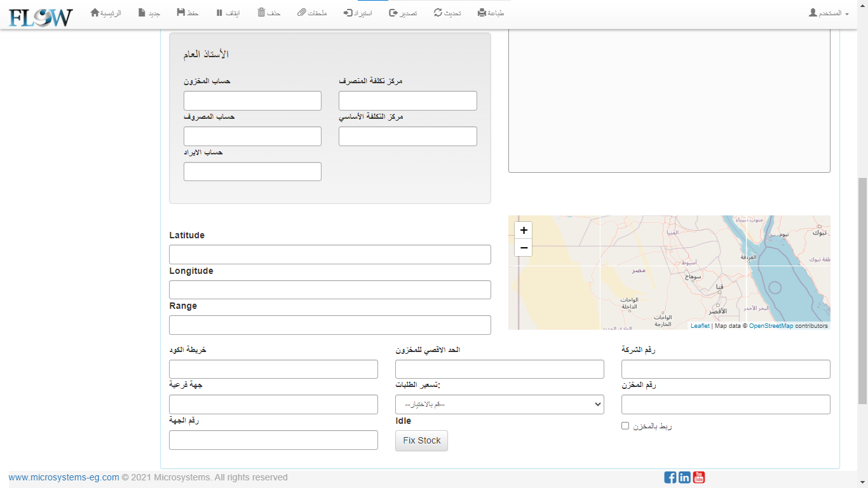Delete record with the حذف trash icon
This screenshot has width=868, height=488.
tap(261, 13)
